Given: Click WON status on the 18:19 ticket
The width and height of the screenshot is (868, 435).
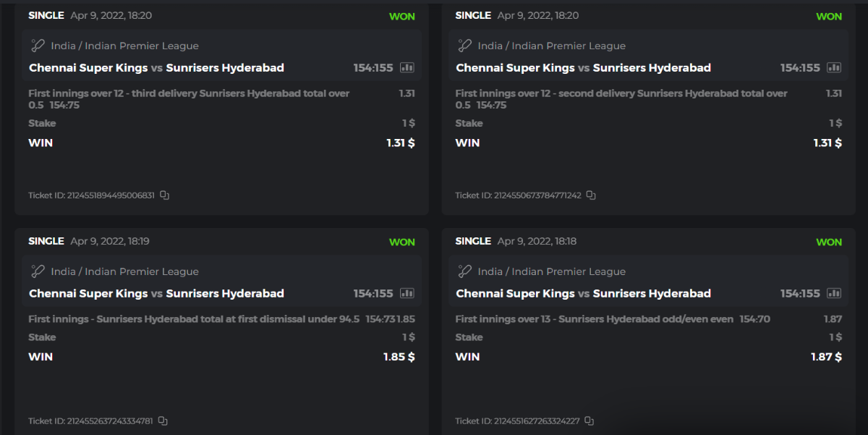Looking at the screenshot, I should point(402,242).
